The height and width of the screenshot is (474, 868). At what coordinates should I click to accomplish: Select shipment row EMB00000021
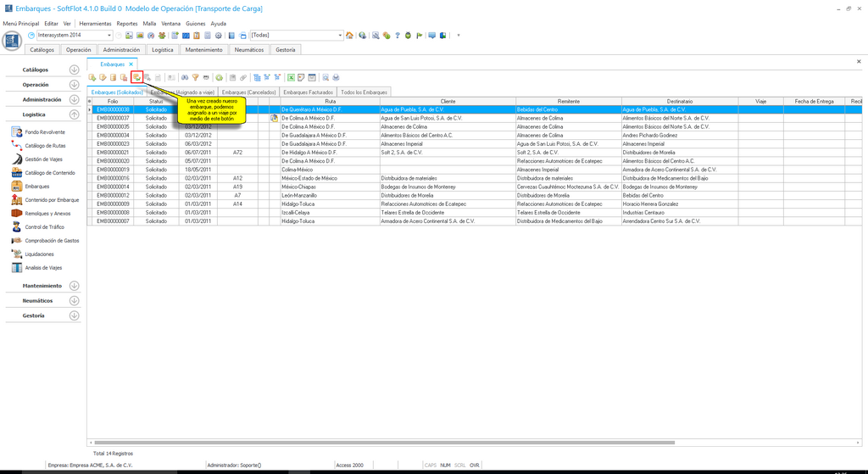coord(113,152)
